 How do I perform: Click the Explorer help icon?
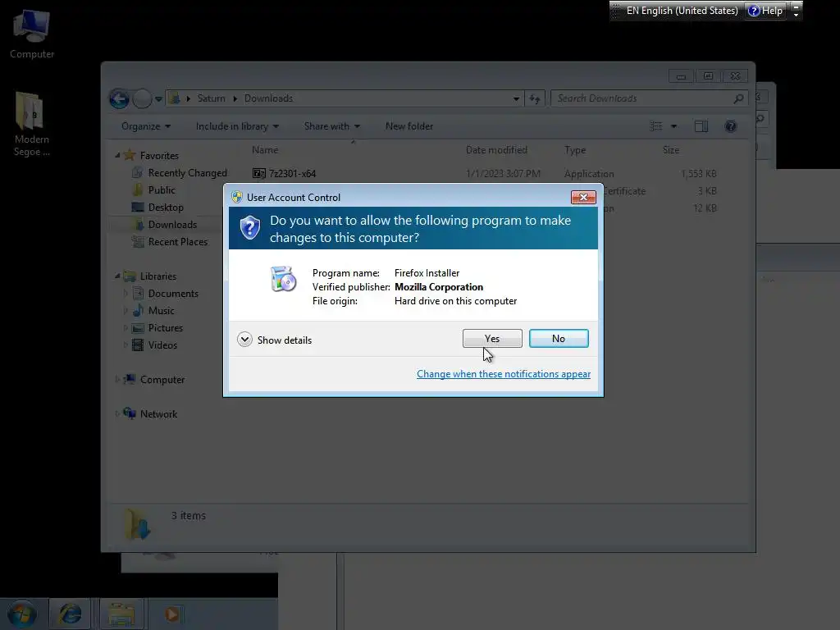pos(731,126)
